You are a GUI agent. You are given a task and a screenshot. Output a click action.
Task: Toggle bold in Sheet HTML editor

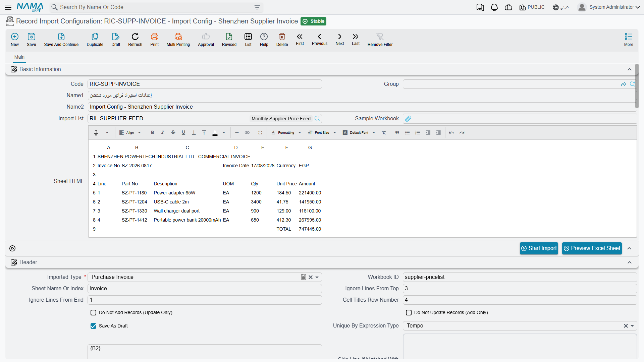point(152,133)
